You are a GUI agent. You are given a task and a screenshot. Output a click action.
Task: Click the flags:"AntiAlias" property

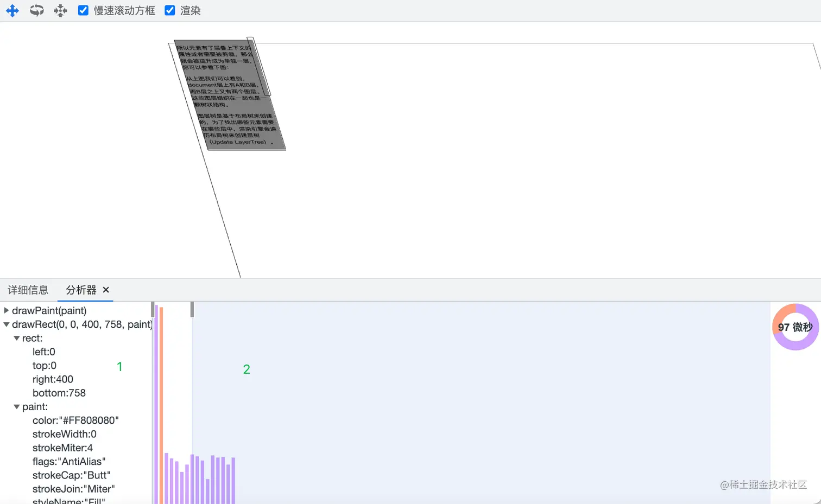tap(69, 462)
